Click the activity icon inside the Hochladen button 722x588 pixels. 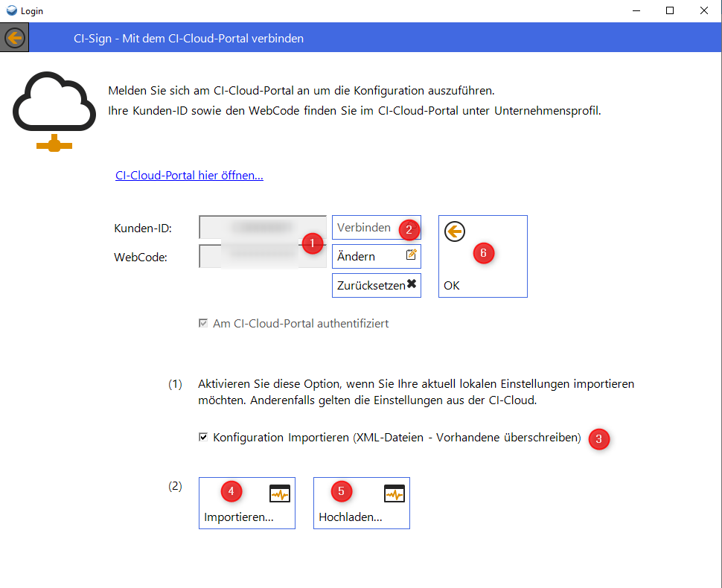(395, 492)
